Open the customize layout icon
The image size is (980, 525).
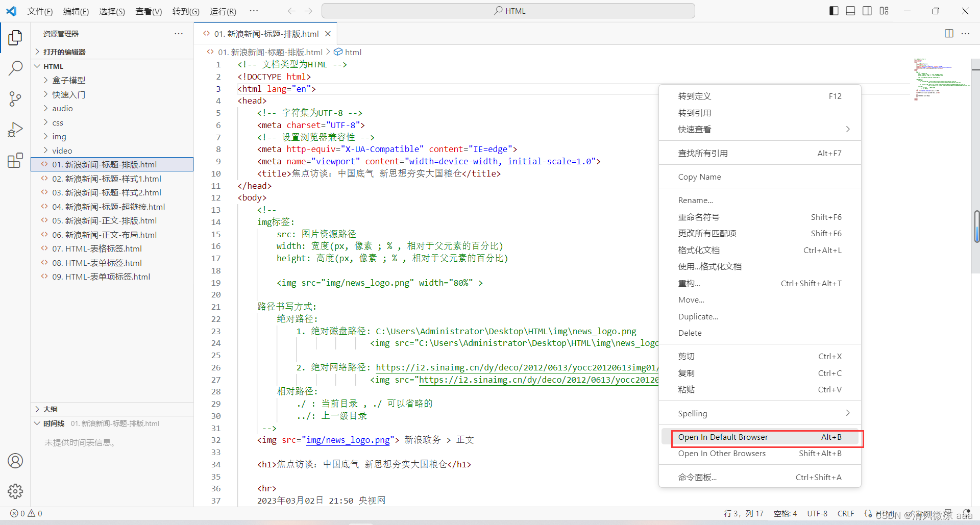pyautogui.click(x=884, y=11)
